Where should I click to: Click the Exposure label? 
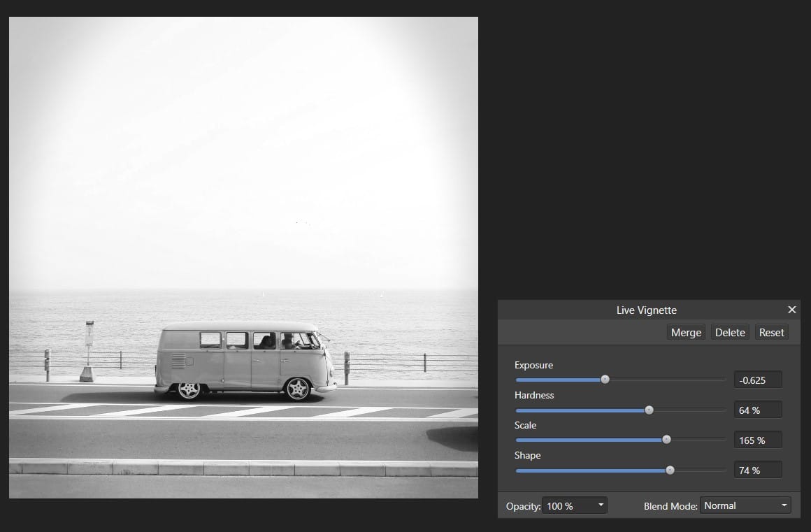click(533, 364)
